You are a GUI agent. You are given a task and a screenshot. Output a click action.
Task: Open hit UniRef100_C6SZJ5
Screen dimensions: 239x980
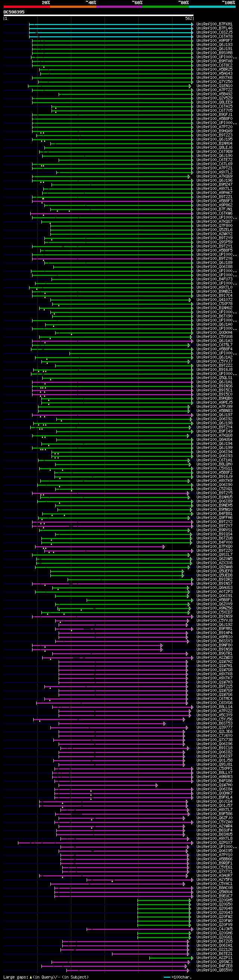pyautogui.click(x=214, y=33)
